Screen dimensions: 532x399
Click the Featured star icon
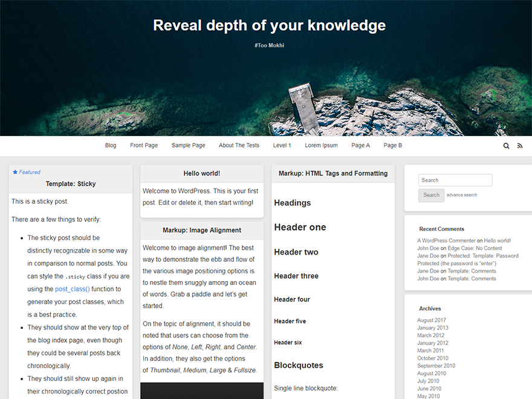(x=16, y=172)
